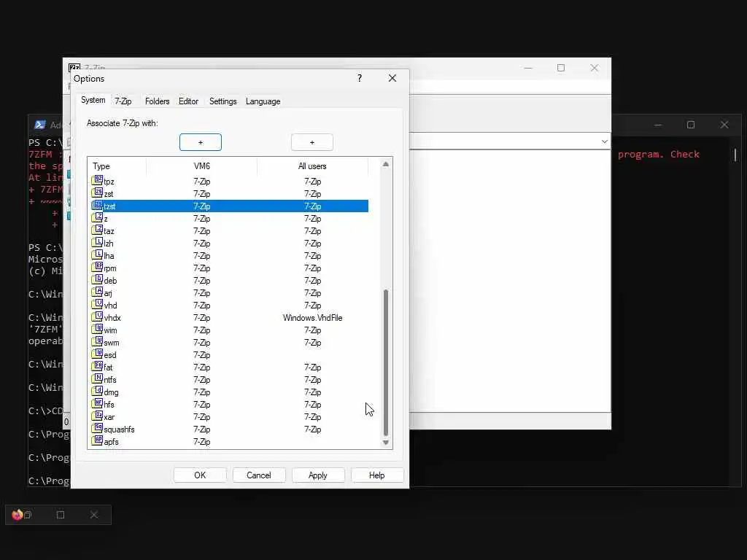Click the lha file type icon
Viewport: 747px width, 560px height.
coord(97,254)
